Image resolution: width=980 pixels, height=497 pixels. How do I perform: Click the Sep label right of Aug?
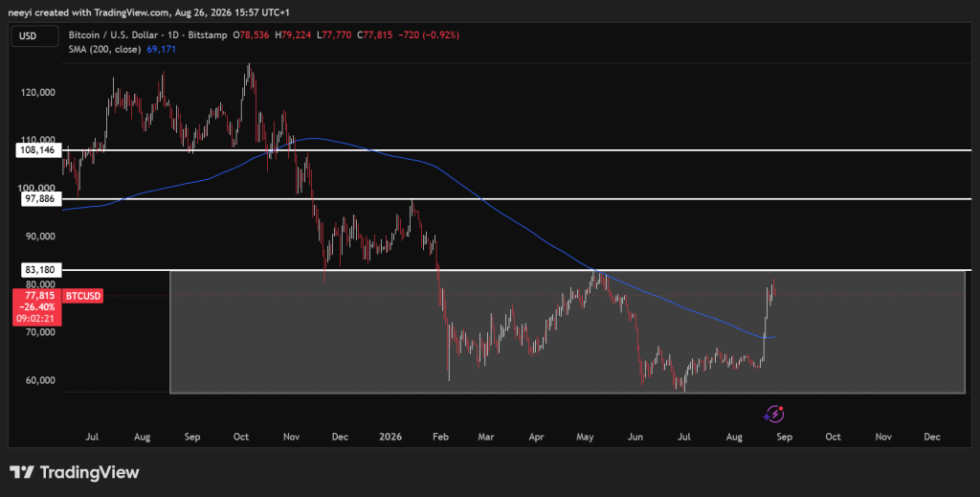[x=785, y=437]
